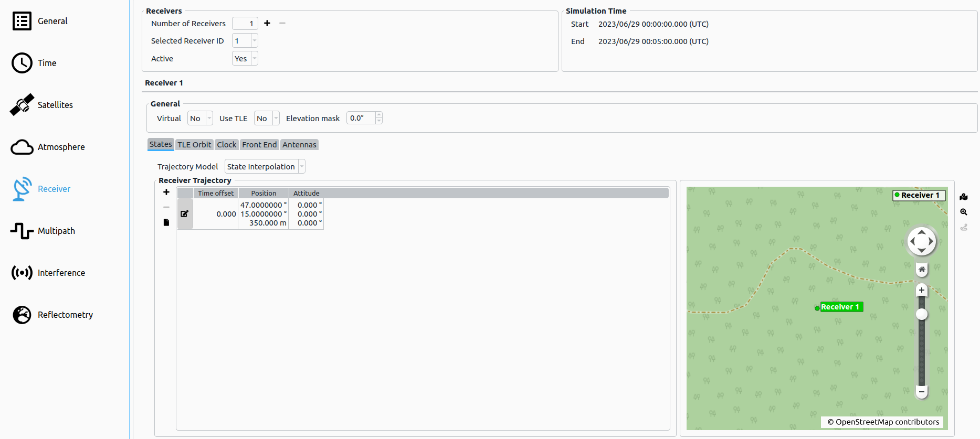
Task: Click the Elevation mask input field
Action: 361,119
